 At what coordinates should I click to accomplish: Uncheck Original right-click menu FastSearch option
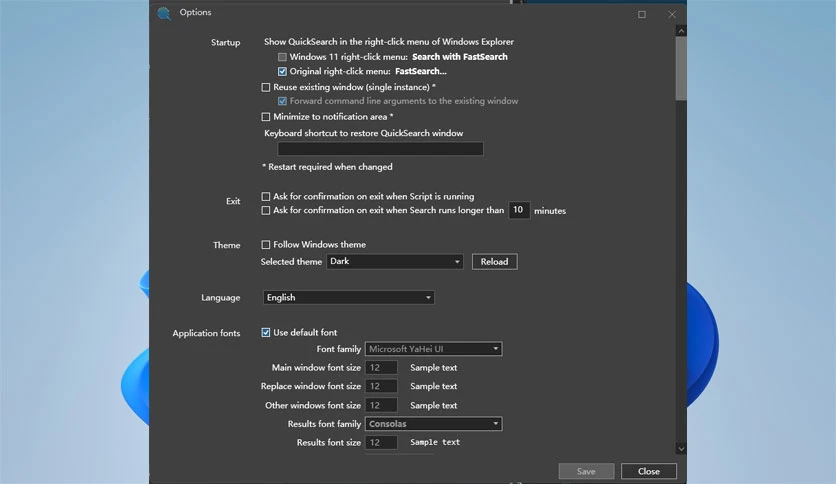pyautogui.click(x=282, y=71)
